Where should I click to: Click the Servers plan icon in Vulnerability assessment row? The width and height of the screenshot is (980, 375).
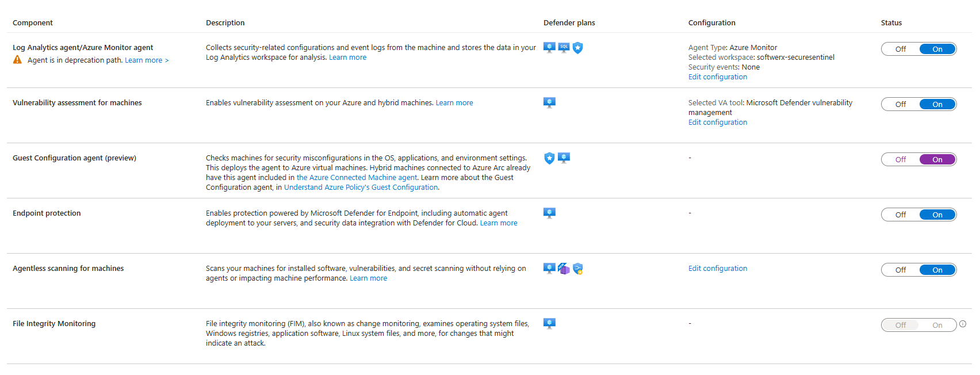pyautogui.click(x=549, y=103)
